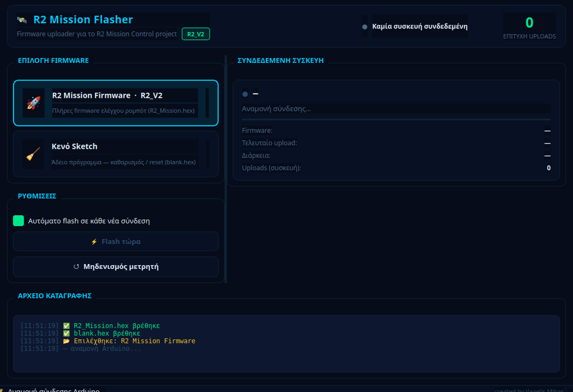Click the R2_V2 version badge

pyautogui.click(x=195, y=34)
